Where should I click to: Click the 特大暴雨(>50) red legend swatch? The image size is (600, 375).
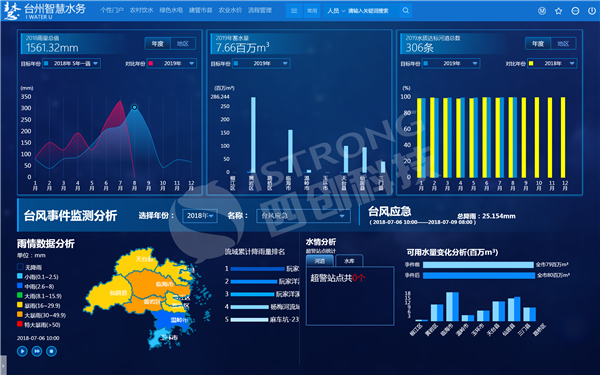point(20,324)
